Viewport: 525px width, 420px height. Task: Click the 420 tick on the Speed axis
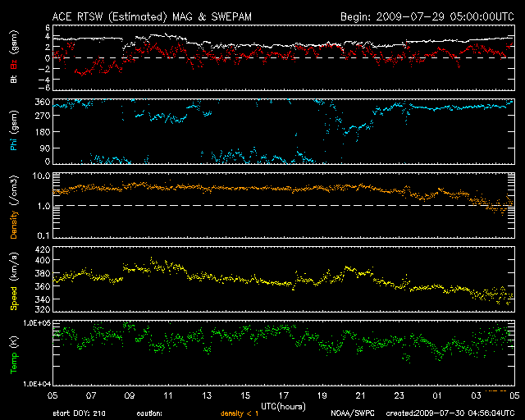pos(43,250)
